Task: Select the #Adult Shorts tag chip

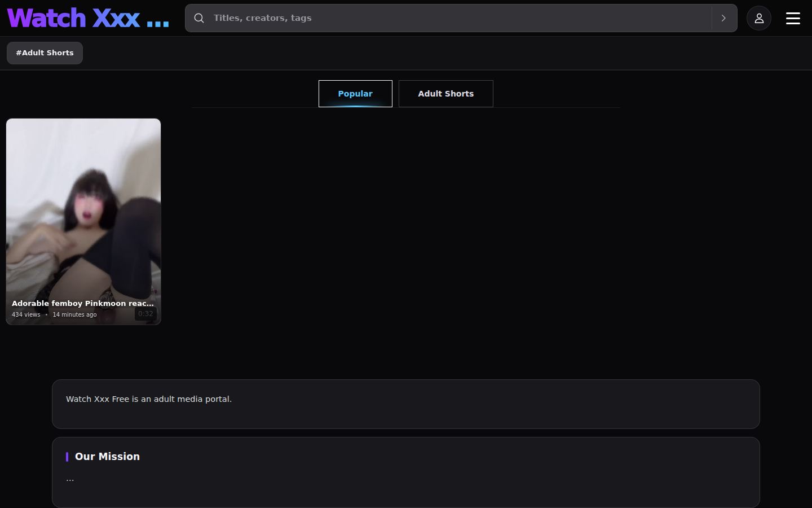Action: (45, 53)
